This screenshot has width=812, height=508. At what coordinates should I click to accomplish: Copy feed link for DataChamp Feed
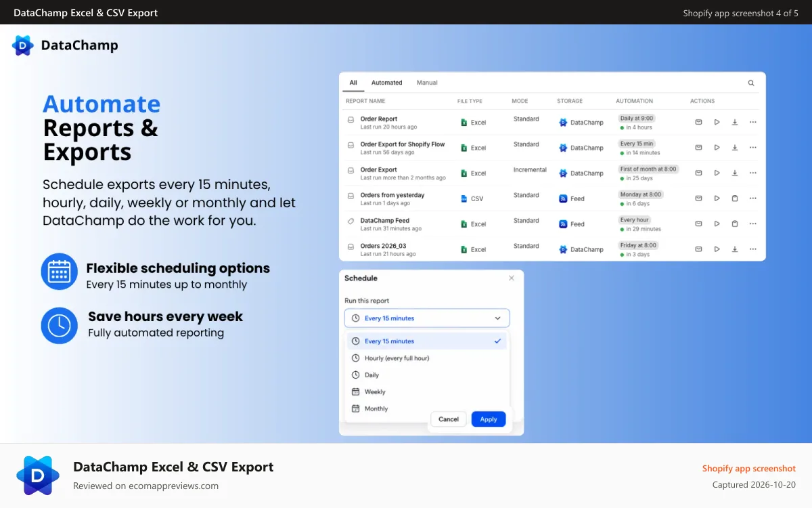(735, 224)
